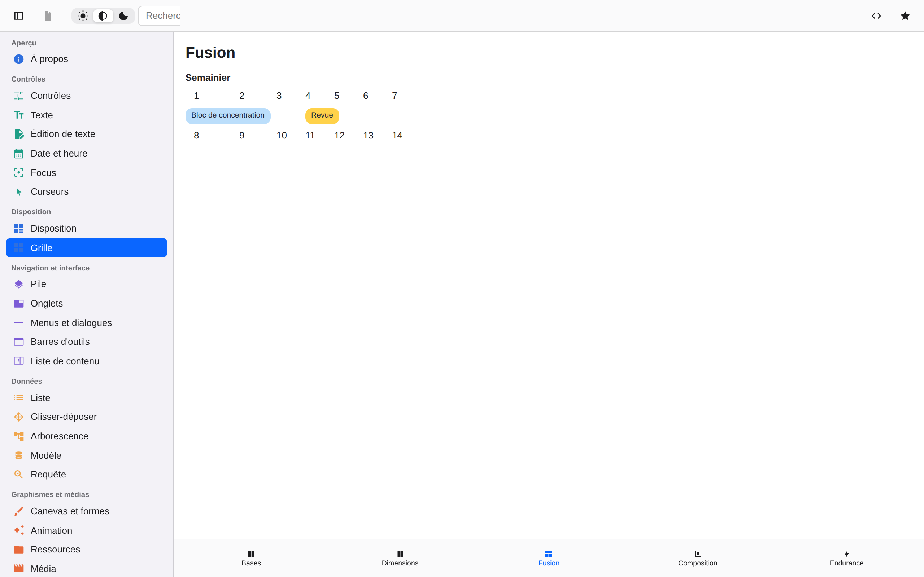
Task: Click the document page icon in toolbar
Action: coord(48,16)
